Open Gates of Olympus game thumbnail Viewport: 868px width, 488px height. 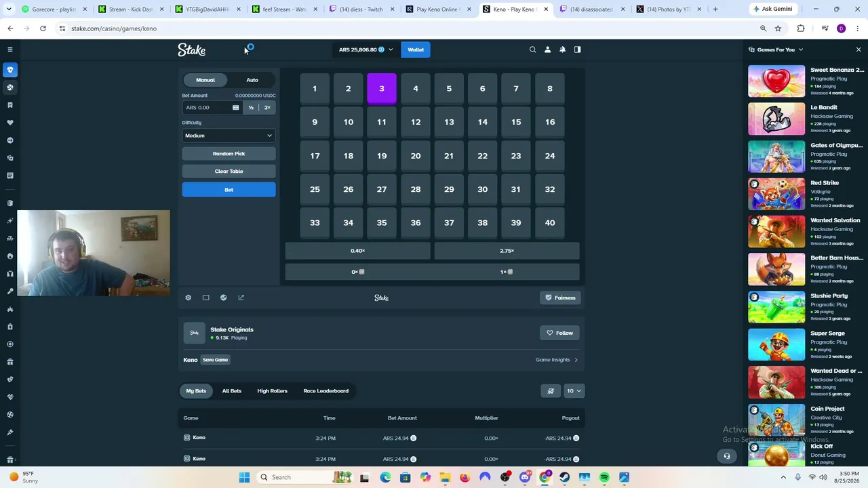(776, 157)
